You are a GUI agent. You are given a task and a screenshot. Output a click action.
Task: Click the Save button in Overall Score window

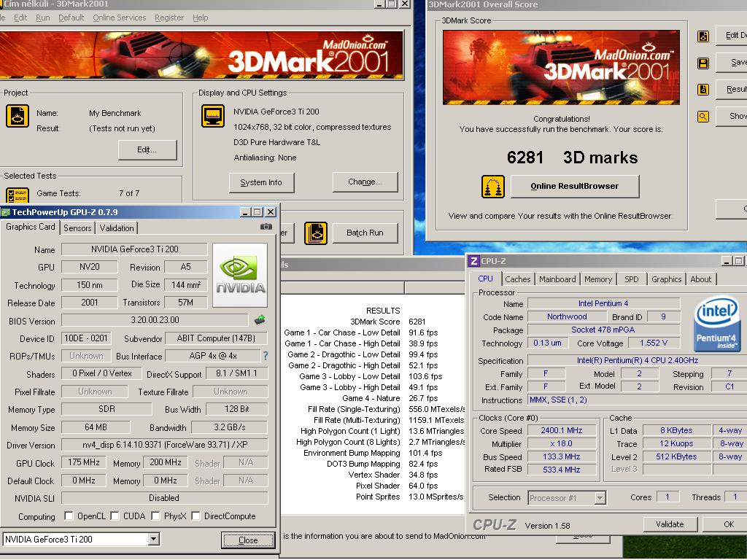[732, 63]
